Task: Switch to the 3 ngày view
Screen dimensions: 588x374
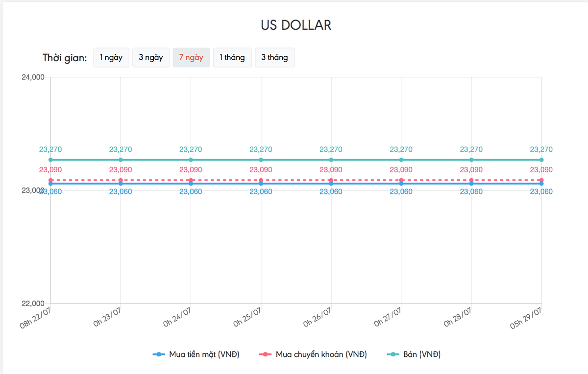Action: (151, 58)
